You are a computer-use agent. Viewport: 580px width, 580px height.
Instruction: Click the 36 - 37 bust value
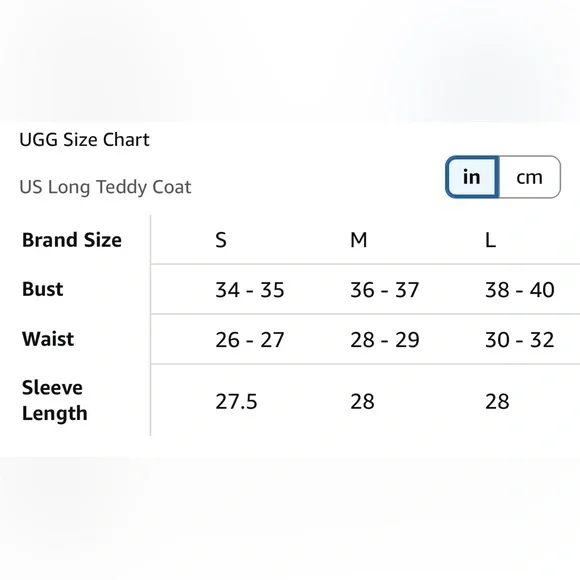click(385, 290)
